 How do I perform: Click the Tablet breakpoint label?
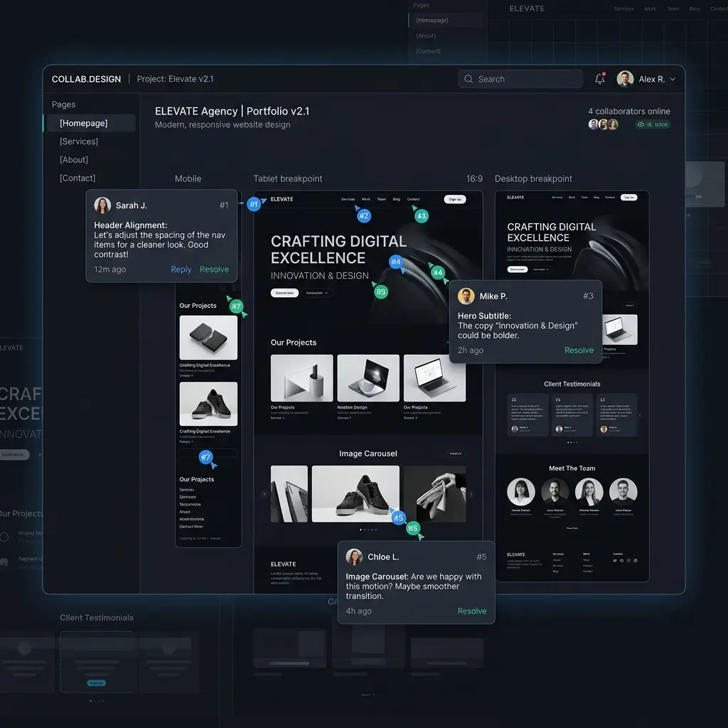click(x=288, y=178)
